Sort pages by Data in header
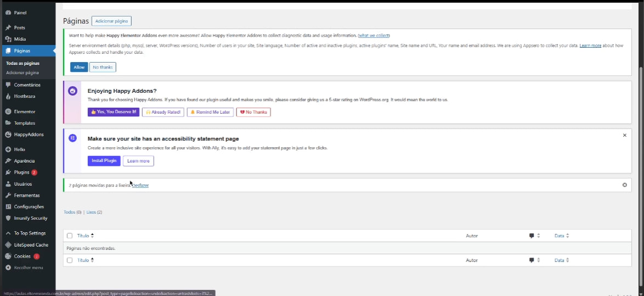 (559, 236)
